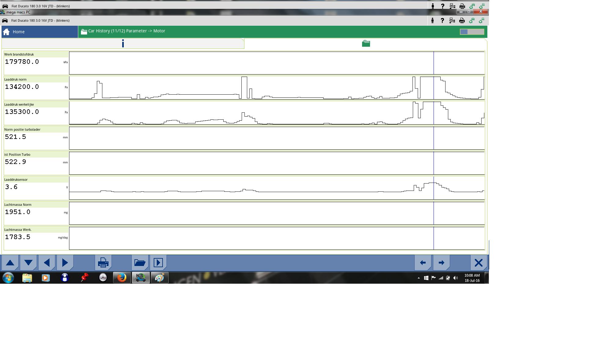
Task: Move cursor right with right triangle button
Action: (65, 263)
